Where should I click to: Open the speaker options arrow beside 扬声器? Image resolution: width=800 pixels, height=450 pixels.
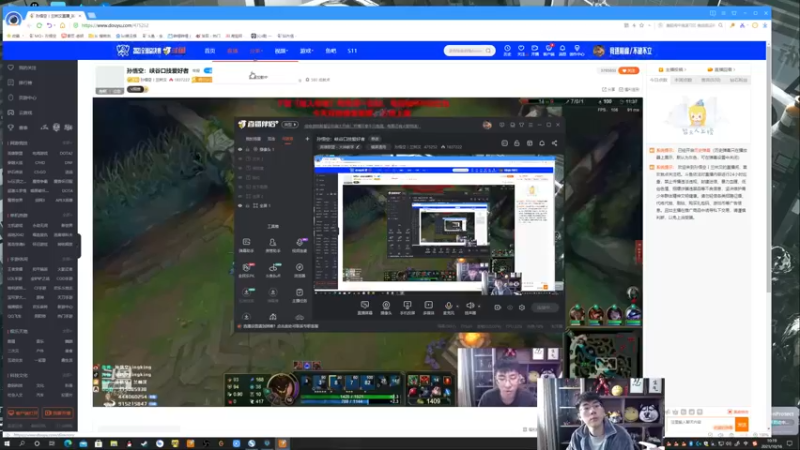tap(479, 306)
